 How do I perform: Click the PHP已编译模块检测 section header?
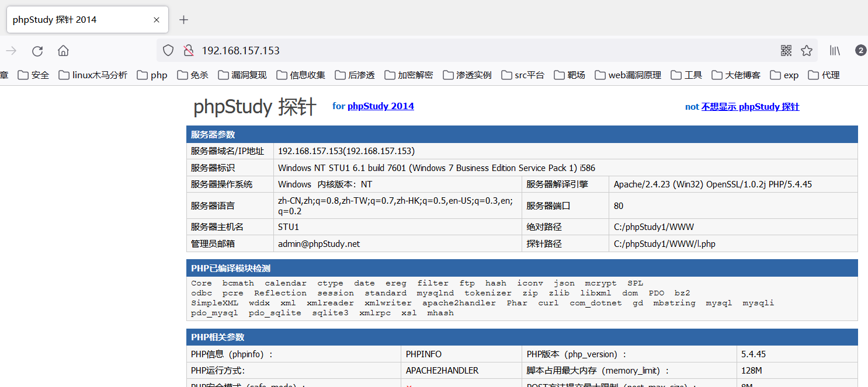(522, 269)
